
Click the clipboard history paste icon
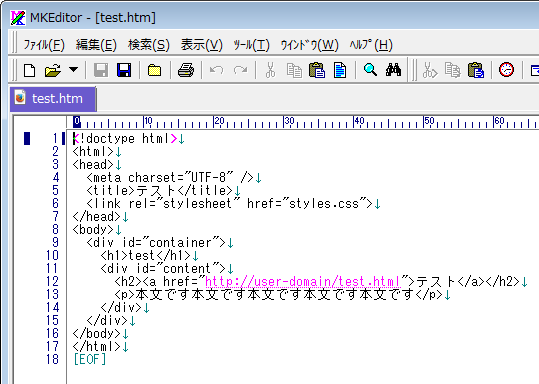point(476,70)
